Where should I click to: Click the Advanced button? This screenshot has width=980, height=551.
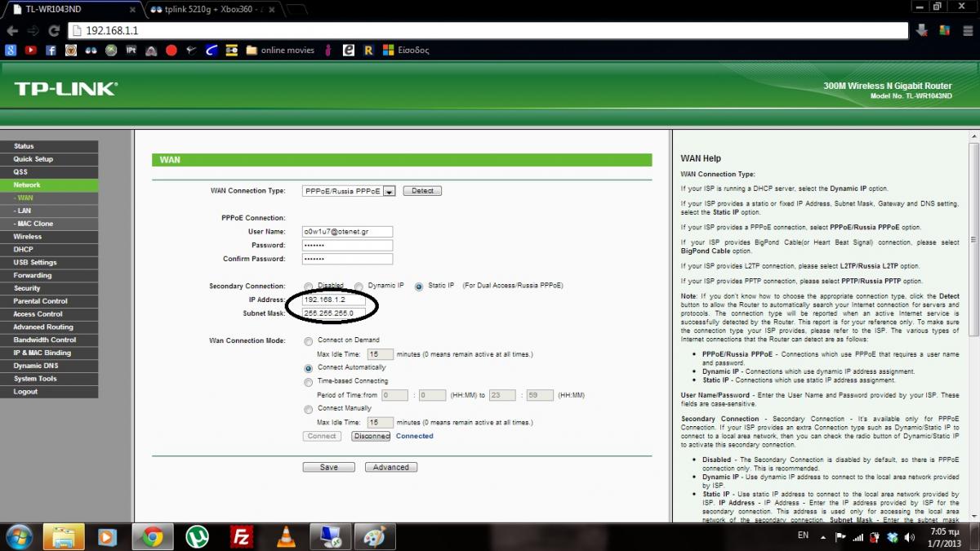click(x=391, y=467)
